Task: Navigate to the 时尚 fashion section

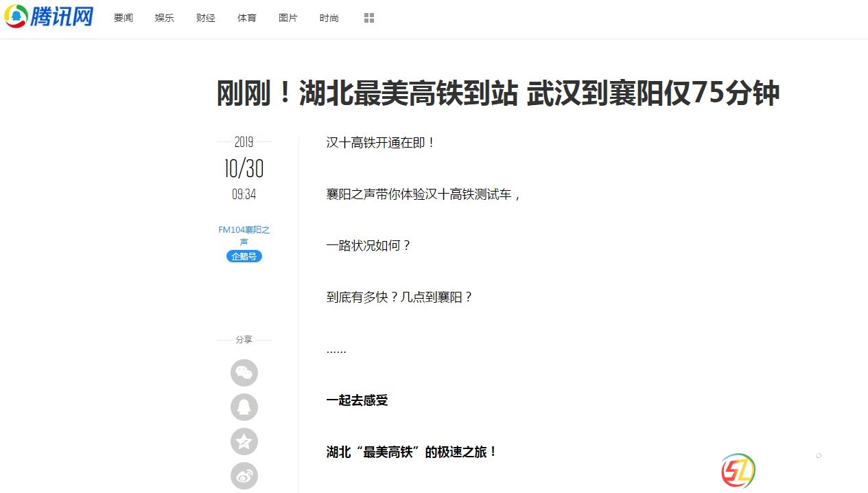Action: click(329, 18)
